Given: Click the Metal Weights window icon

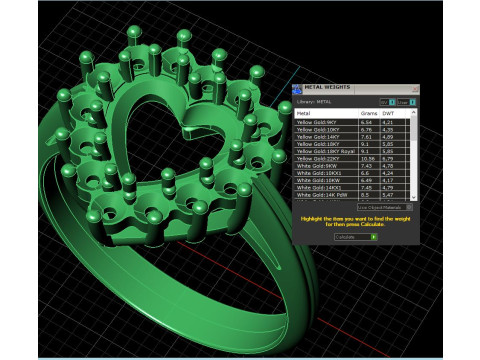Looking at the screenshot, I should click(297, 89).
